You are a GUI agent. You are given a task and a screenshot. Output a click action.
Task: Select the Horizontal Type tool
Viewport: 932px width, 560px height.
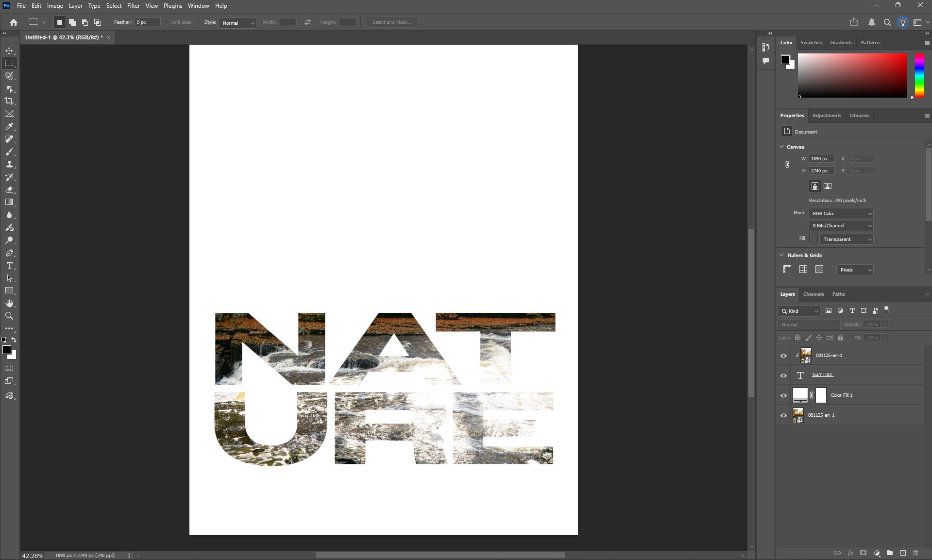point(9,266)
